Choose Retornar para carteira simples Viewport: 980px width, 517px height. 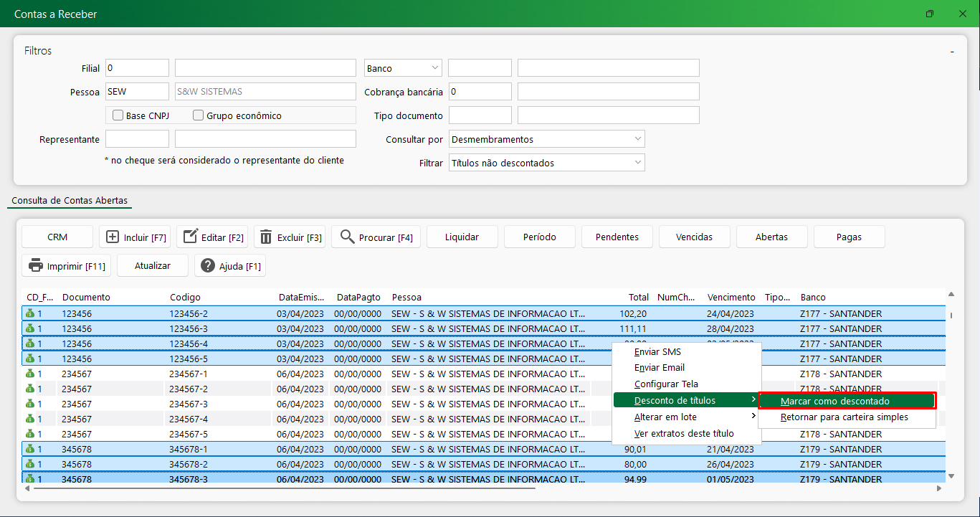846,417
